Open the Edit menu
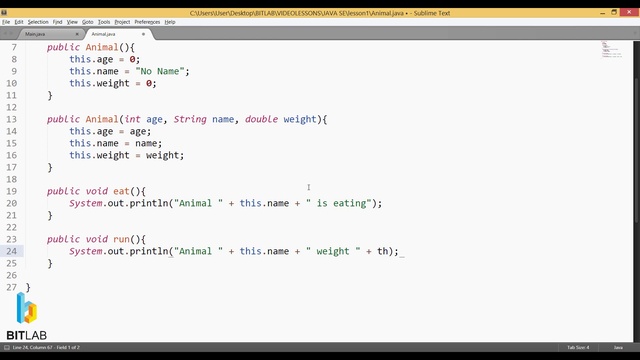This screenshot has height=360, width=640. [x=19, y=22]
